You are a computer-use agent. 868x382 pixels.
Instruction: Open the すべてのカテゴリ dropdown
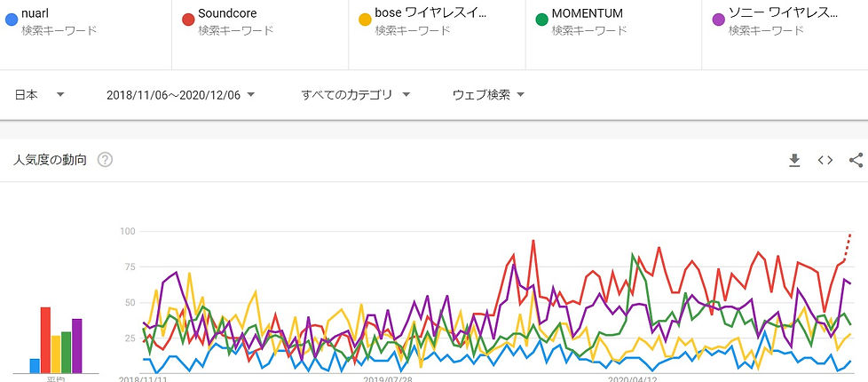coord(355,94)
